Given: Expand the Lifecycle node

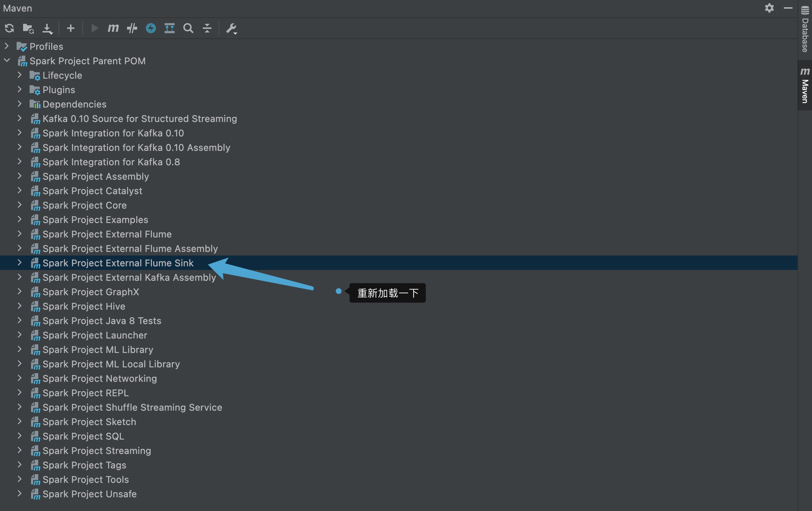Looking at the screenshot, I should (19, 75).
